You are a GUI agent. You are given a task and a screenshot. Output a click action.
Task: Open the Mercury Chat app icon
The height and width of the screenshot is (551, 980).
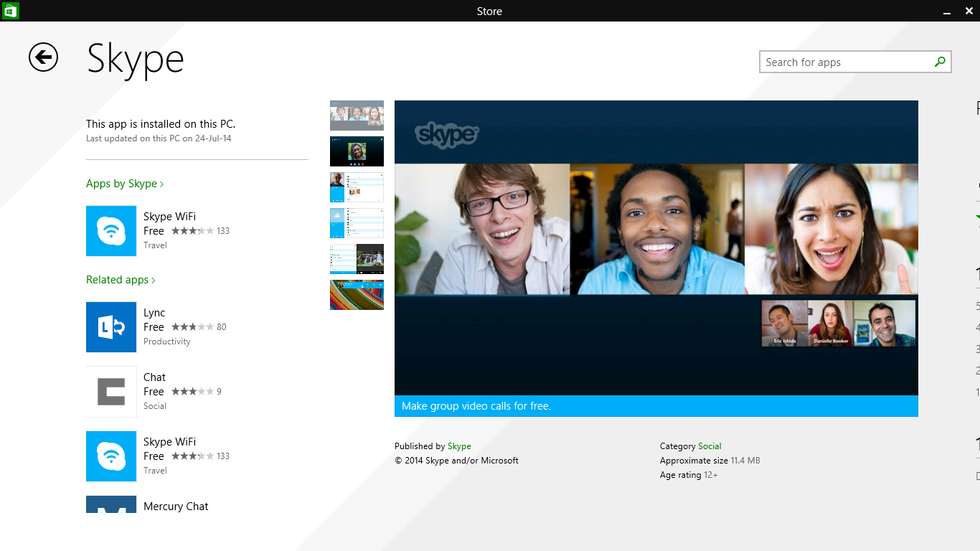[111, 504]
